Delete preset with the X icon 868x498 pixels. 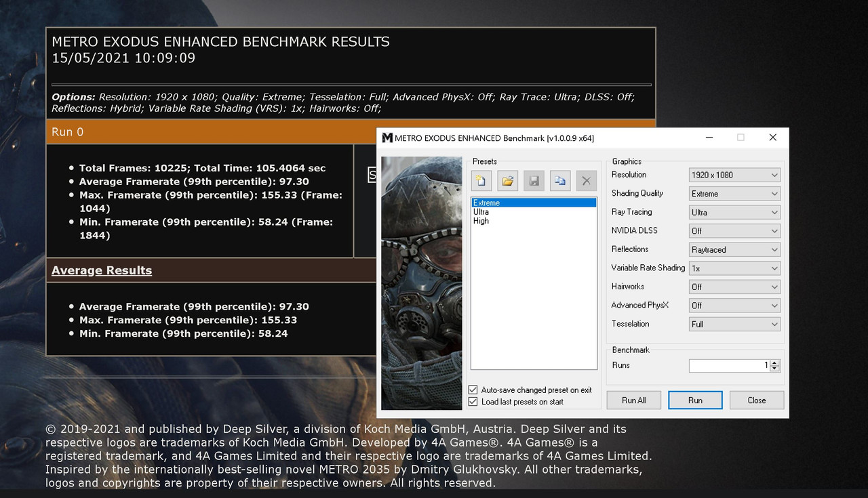[x=586, y=181]
